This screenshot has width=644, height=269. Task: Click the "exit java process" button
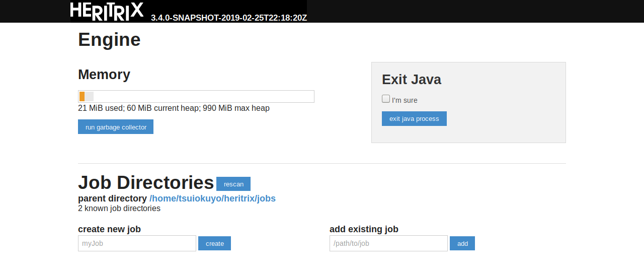(x=414, y=119)
